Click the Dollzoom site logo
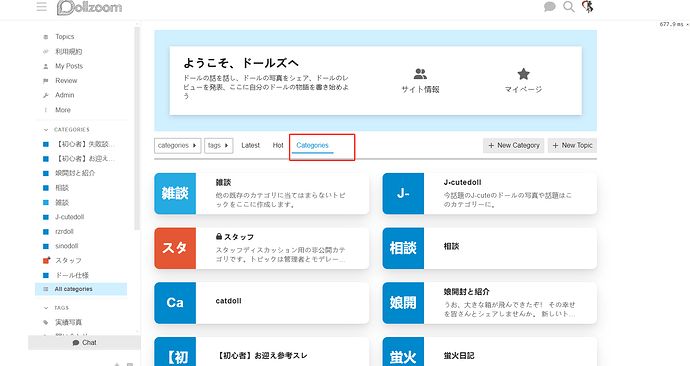 pyautogui.click(x=89, y=7)
